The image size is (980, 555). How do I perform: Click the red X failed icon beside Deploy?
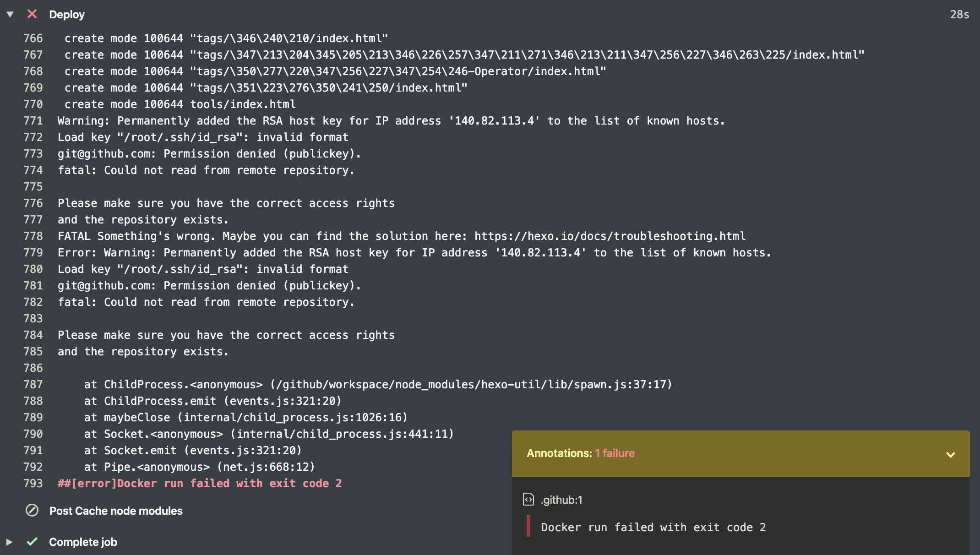(x=32, y=14)
